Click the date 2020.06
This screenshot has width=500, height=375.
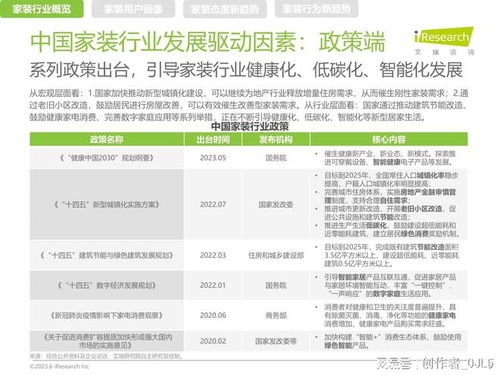tap(213, 315)
